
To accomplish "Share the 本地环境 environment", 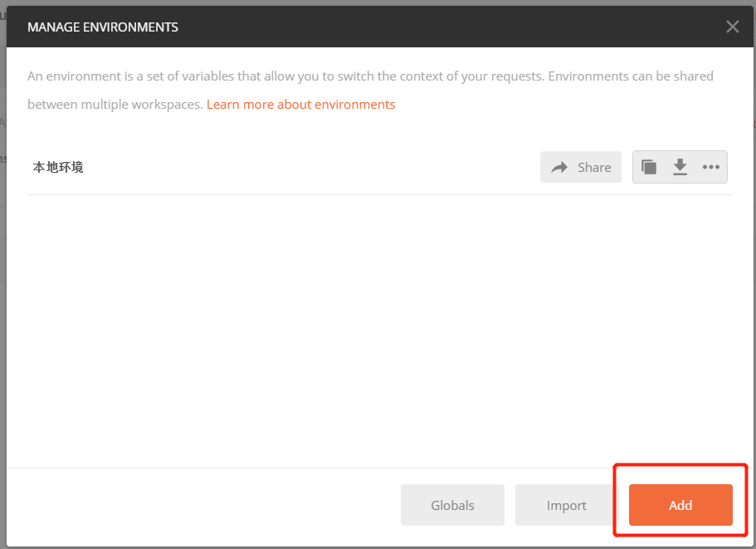I will [581, 167].
